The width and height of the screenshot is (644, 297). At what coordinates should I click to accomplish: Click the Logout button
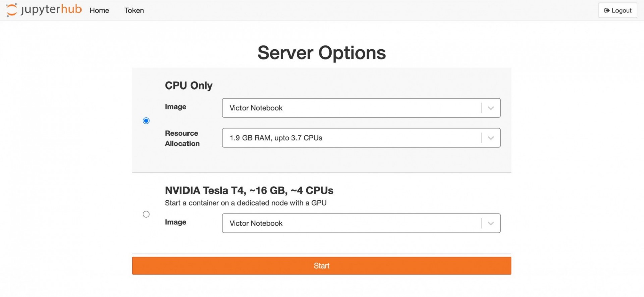coord(618,10)
